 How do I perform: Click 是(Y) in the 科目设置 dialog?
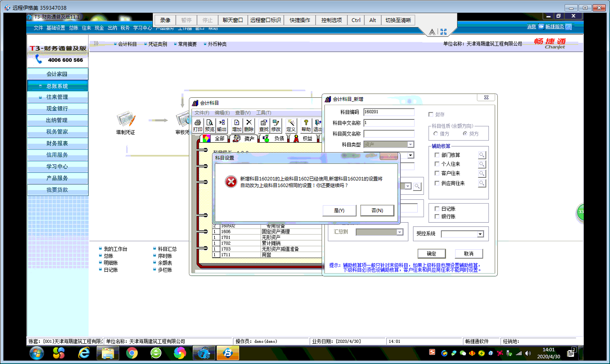[x=339, y=210]
